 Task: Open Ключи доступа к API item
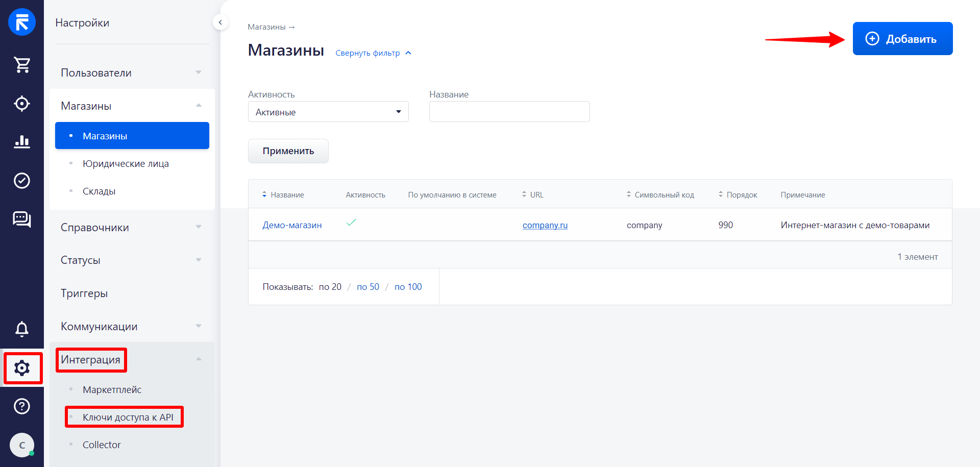pos(128,417)
